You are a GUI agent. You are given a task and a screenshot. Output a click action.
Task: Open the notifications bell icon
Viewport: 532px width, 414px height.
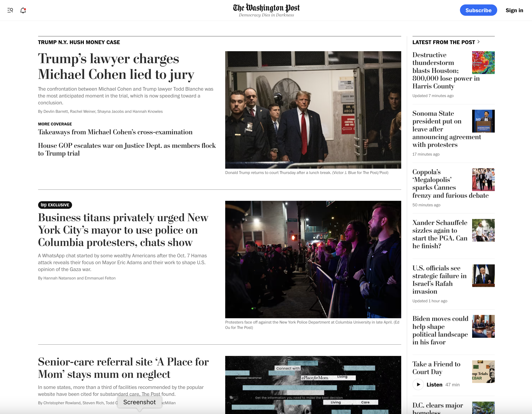tap(23, 10)
